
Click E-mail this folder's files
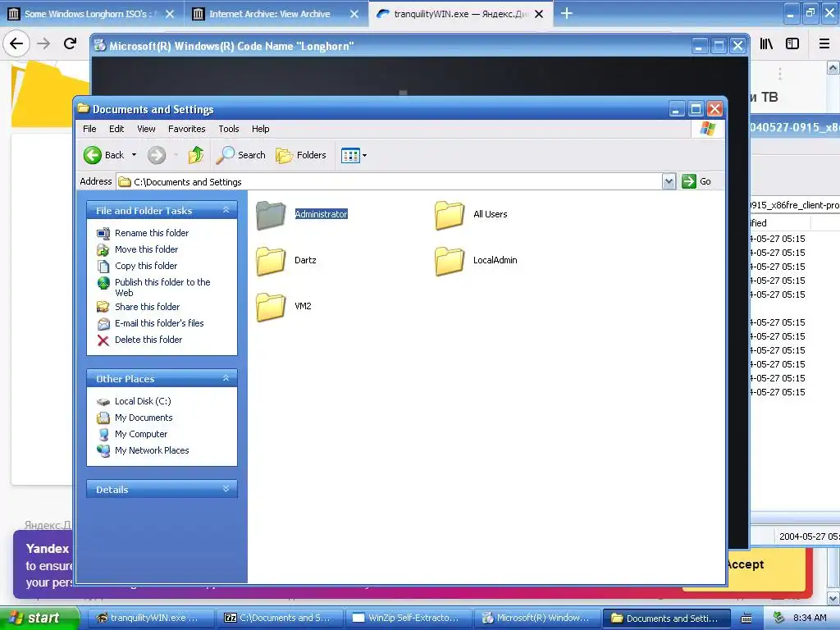click(x=159, y=323)
